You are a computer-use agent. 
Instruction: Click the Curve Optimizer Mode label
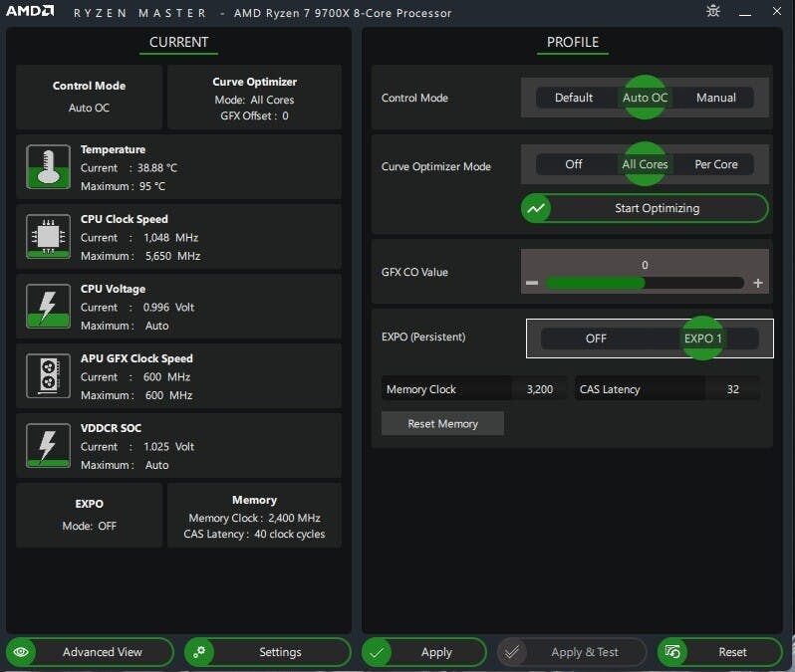point(436,166)
